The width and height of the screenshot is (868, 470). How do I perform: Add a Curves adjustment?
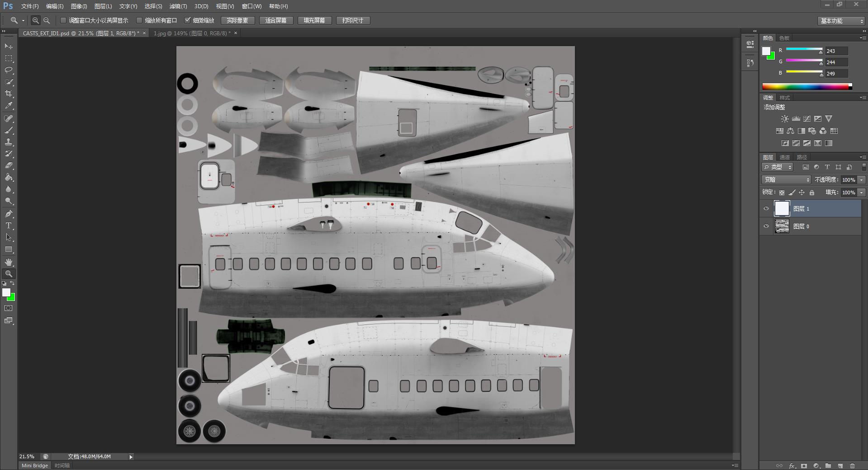(807, 119)
